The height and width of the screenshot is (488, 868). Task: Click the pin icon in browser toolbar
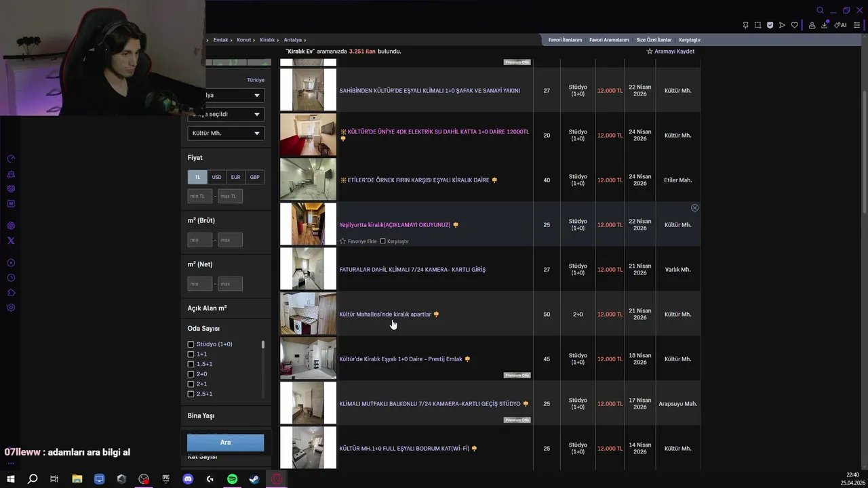point(745,25)
